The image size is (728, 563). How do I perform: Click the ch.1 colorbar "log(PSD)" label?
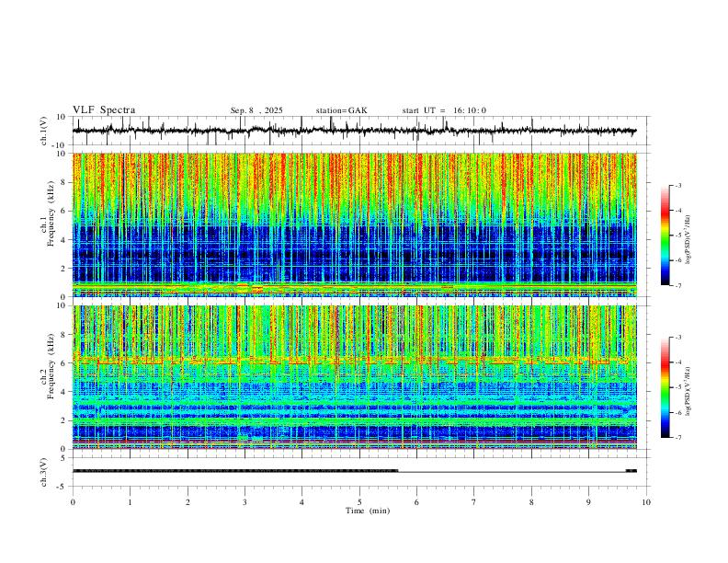pyautogui.click(x=688, y=240)
